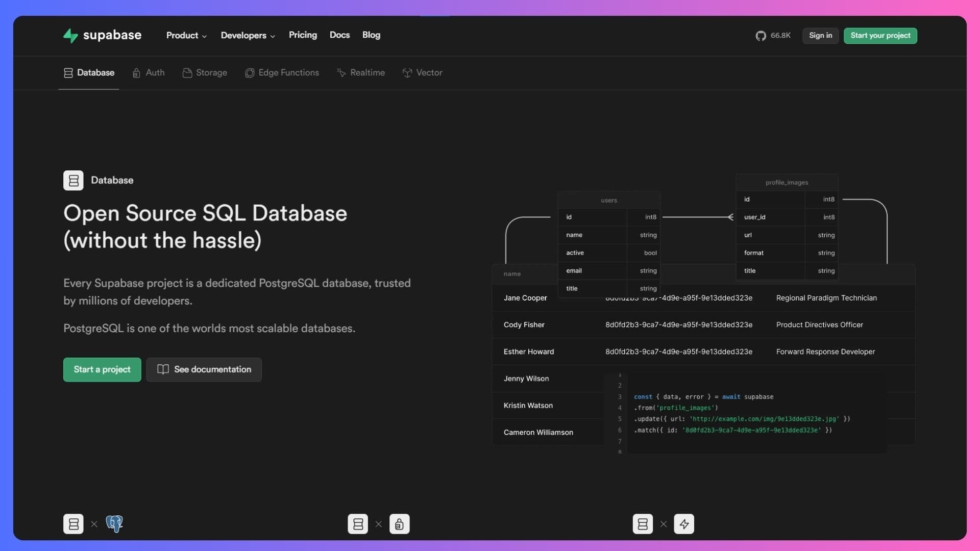Image resolution: width=980 pixels, height=551 pixels.
Task: Click the Blog navigation item
Action: tap(371, 36)
